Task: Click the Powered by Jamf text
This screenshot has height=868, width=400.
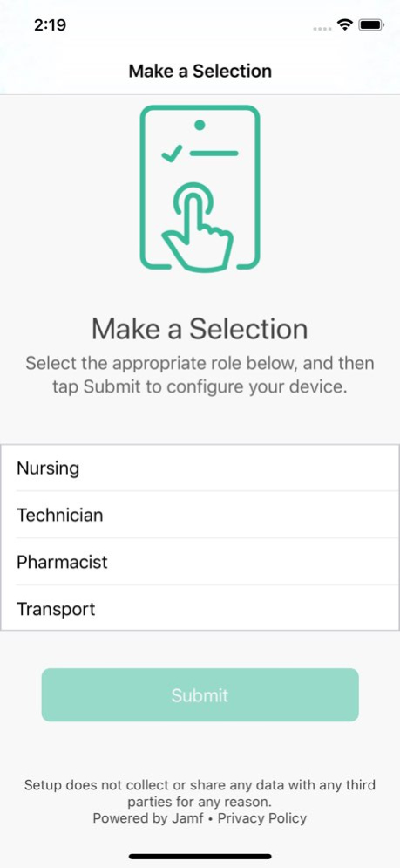Action: click(x=149, y=818)
